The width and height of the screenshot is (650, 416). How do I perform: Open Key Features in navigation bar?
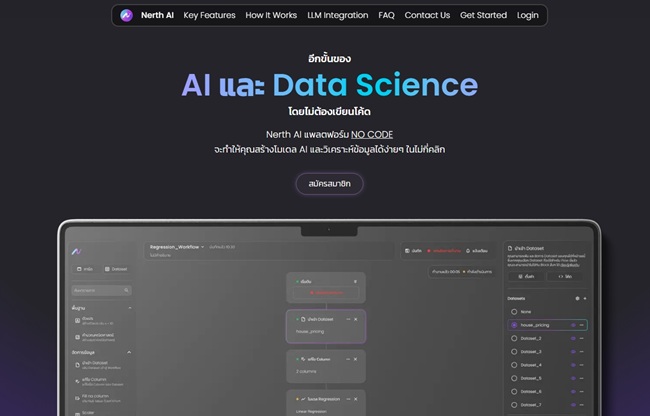210,15
